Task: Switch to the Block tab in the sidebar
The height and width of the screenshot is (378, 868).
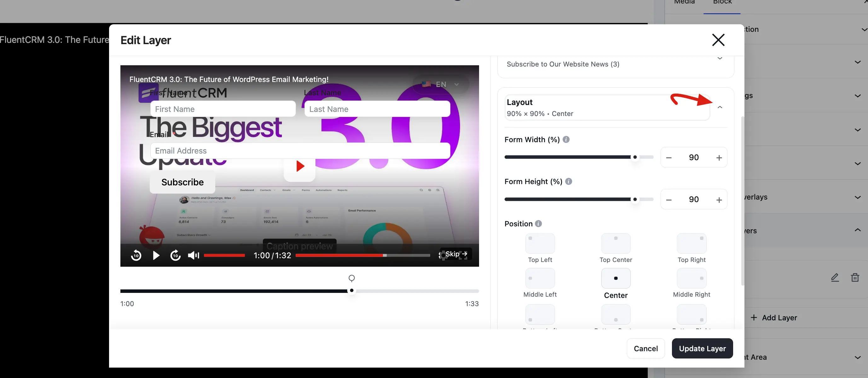Action: pyautogui.click(x=722, y=2)
